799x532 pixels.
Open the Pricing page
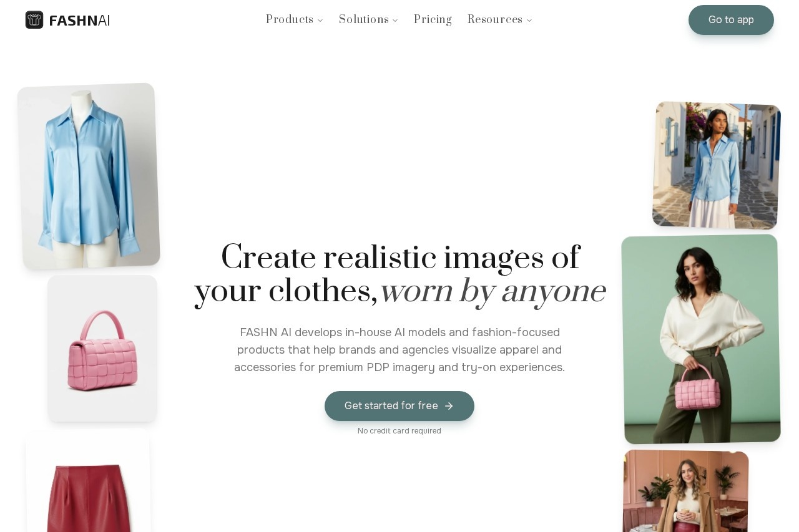(433, 20)
